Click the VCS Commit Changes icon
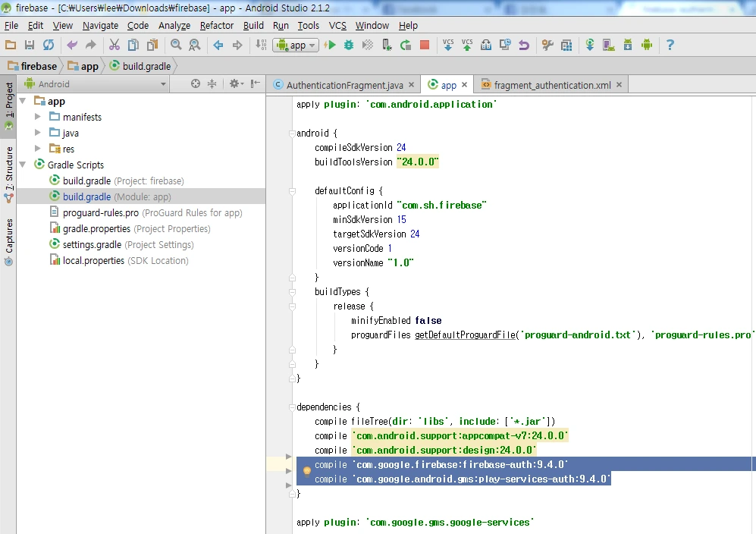Image resolution: width=756 pixels, height=534 pixels. (x=467, y=45)
